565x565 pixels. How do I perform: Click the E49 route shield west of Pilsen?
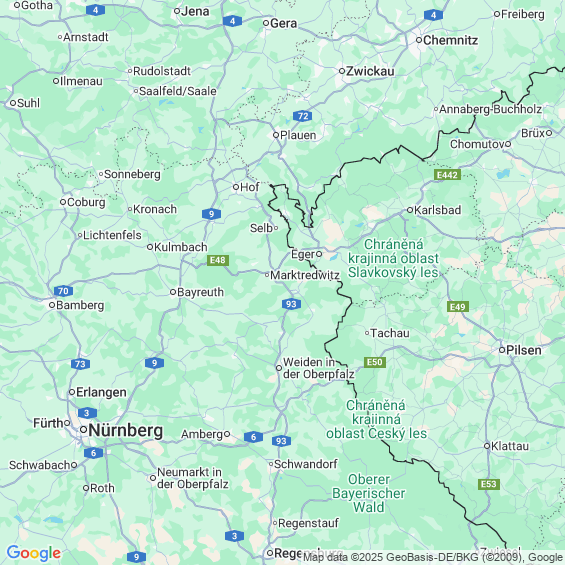[x=458, y=307]
